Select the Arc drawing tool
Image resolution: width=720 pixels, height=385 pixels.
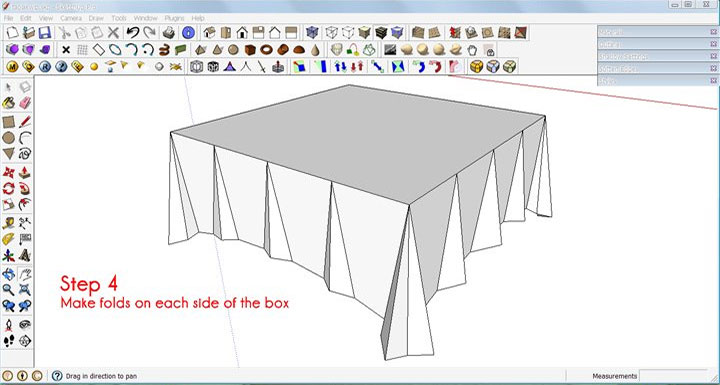tap(25, 137)
